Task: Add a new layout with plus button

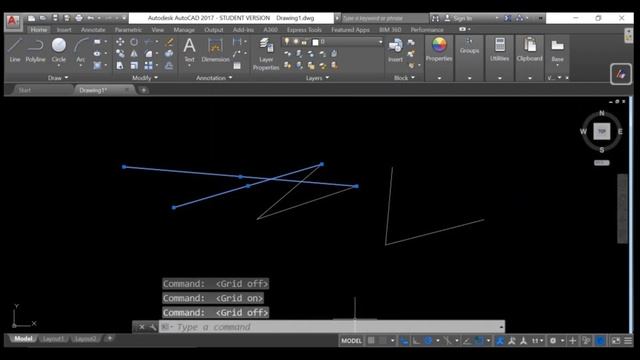Action: [x=109, y=338]
